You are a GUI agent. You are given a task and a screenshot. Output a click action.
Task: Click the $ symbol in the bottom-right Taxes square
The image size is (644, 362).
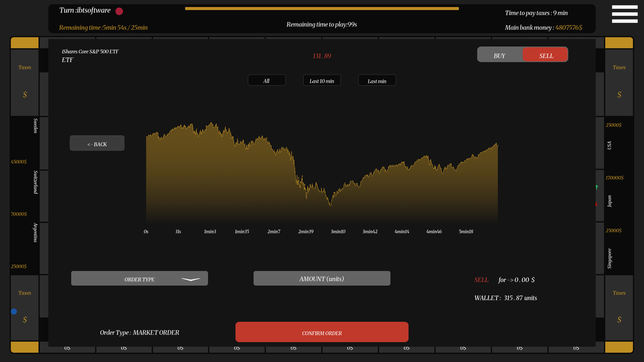619,320
